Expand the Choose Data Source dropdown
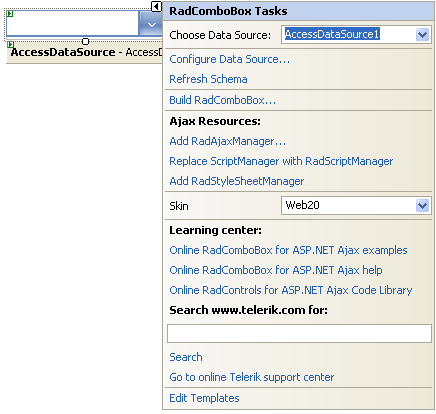Image resolution: width=436 pixels, height=414 pixels. (422, 34)
